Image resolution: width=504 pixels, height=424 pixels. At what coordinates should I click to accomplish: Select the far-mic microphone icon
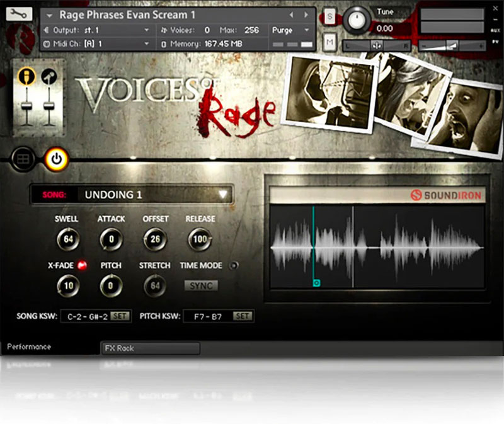(x=49, y=76)
